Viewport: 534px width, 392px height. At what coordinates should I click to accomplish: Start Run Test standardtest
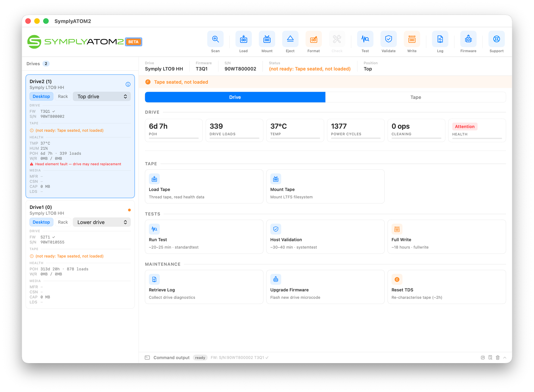pyautogui.click(x=204, y=237)
